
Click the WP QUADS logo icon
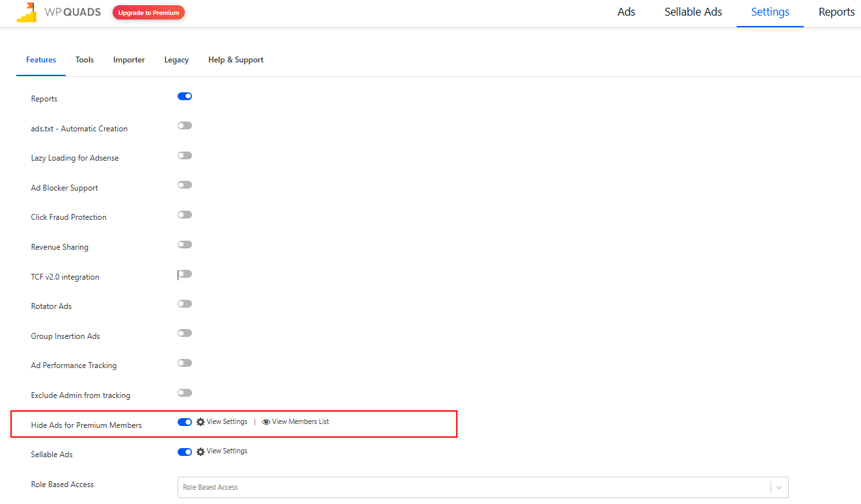click(27, 12)
